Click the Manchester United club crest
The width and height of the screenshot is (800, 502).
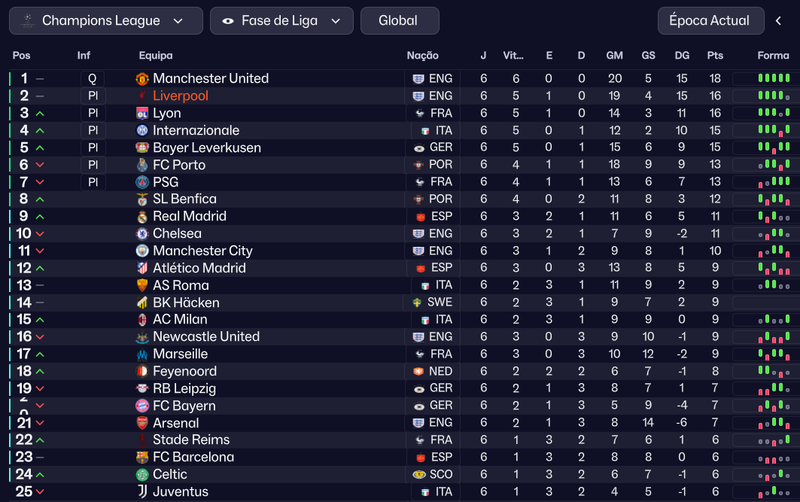click(x=142, y=79)
